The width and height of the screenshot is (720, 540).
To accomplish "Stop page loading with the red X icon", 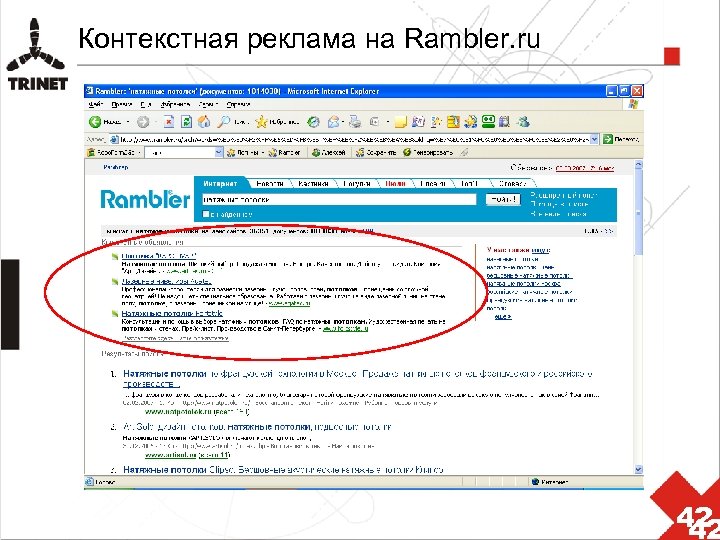I will click(x=169, y=122).
